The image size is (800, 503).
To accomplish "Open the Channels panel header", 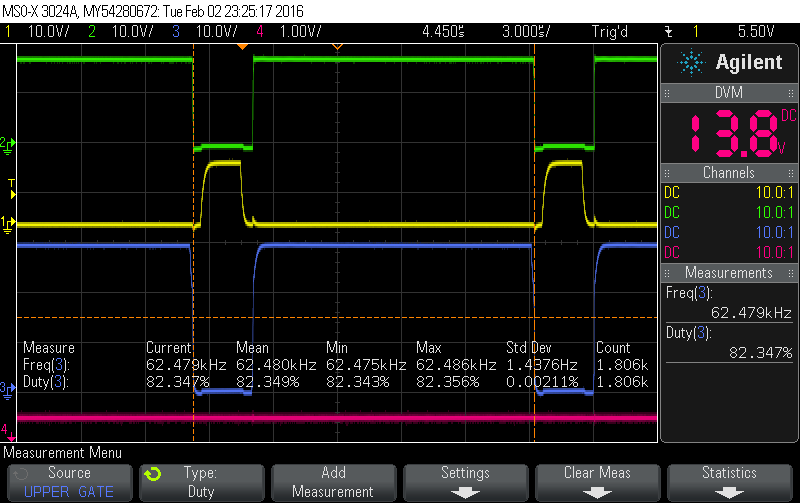I will [x=729, y=173].
